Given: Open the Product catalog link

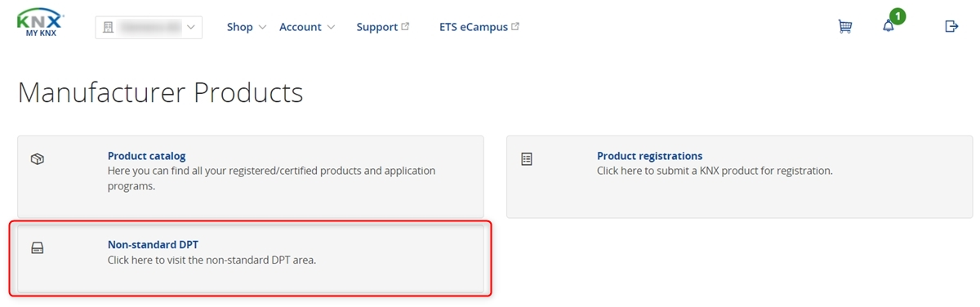Looking at the screenshot, I should click(147, 156).
